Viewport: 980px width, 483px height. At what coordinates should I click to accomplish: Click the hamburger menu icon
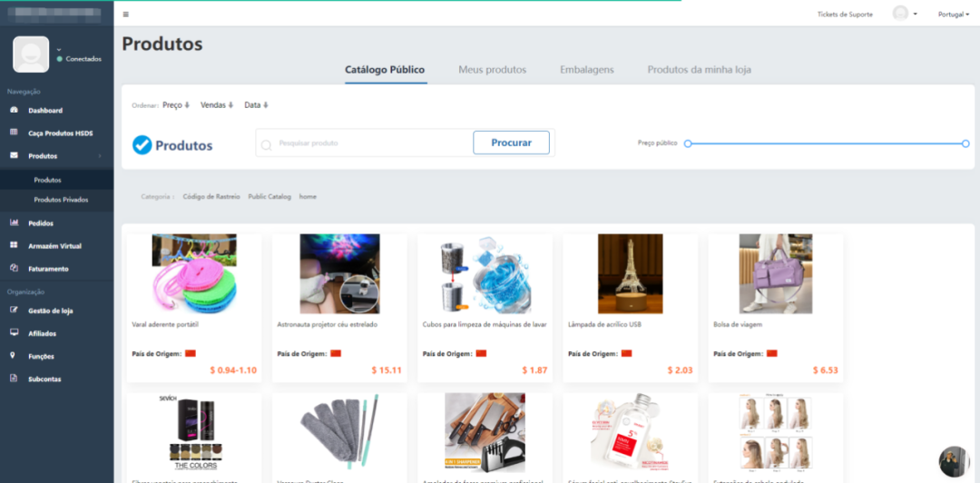tap(125, 14)
